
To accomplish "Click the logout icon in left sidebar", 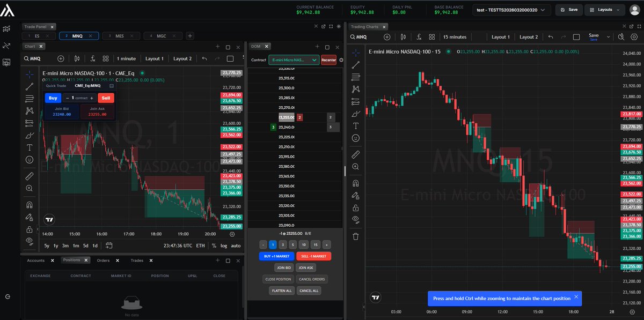I will [x=8, y=296].
